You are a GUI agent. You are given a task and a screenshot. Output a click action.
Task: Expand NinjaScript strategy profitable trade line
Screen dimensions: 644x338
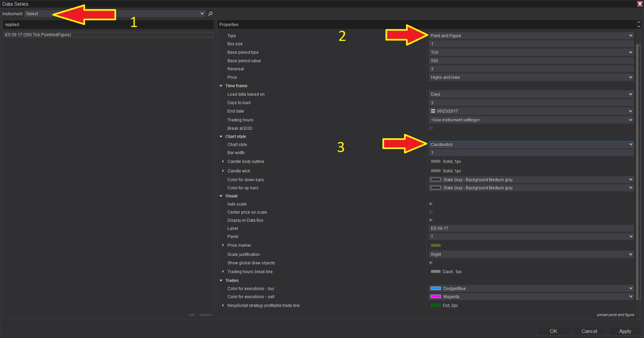pos(223,305)
